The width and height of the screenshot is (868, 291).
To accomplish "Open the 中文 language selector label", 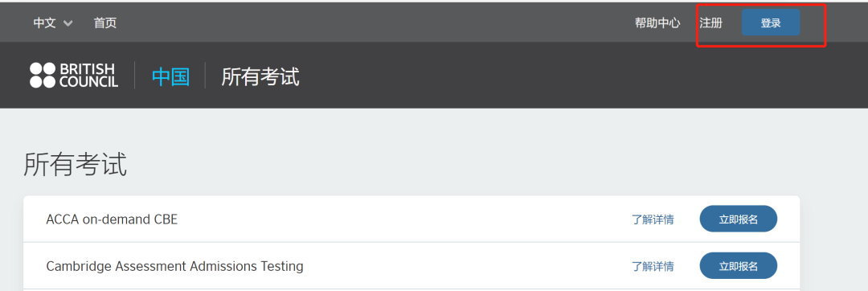I will 45,23.
